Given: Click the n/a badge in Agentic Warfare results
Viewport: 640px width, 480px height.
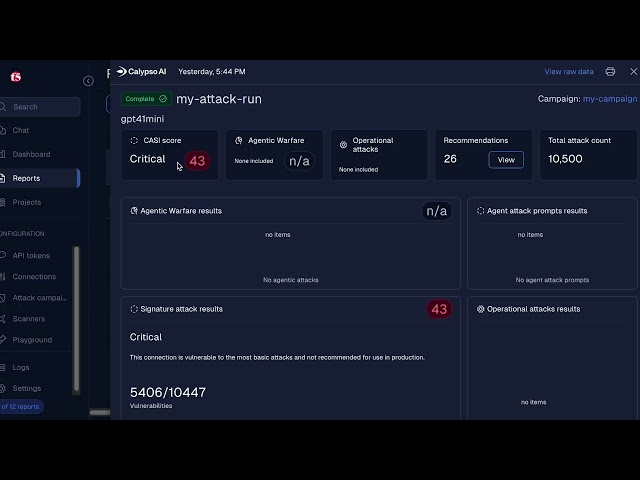Looking at the screenshot, I should point(436,211).
